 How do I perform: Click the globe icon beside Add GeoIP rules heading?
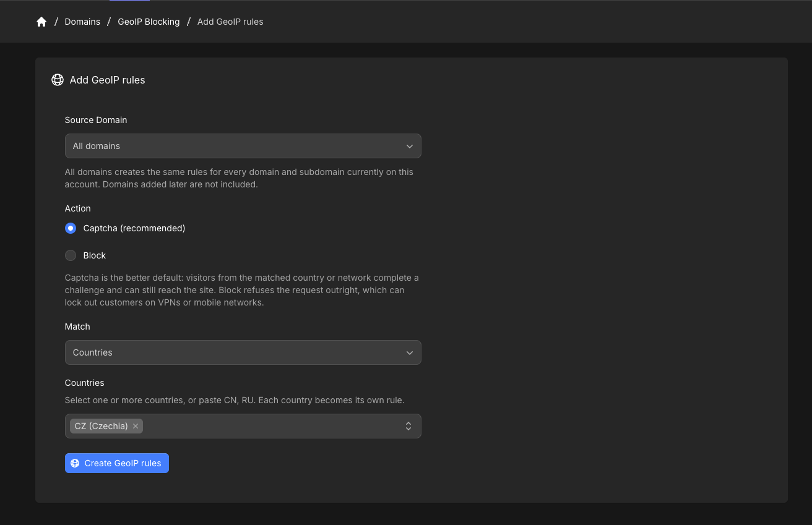tap(58, 80)
